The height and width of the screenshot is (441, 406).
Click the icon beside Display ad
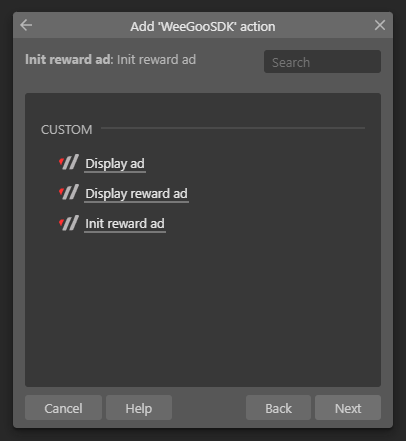coord(69,162)
